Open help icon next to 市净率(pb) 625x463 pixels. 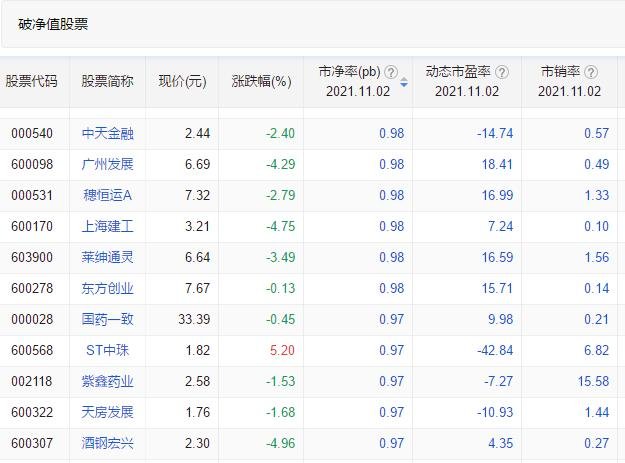click(x=391, y=73)
